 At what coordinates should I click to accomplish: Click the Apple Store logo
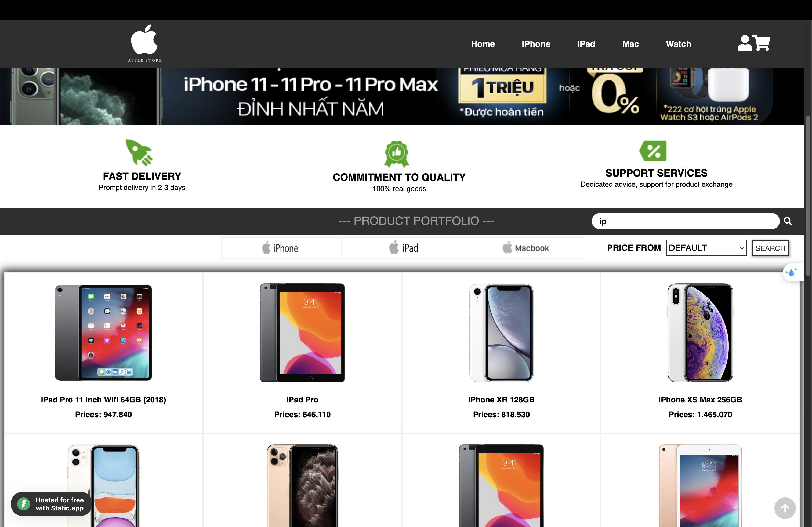click(x=145, y=43)
